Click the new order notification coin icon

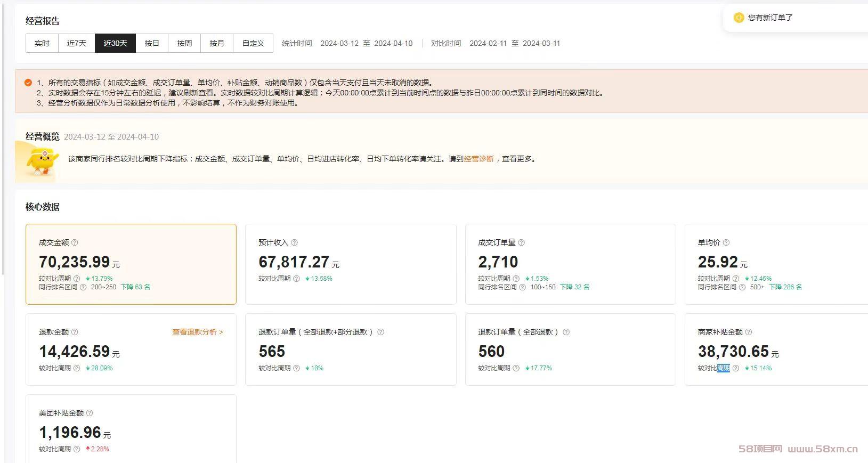point(739,18)
